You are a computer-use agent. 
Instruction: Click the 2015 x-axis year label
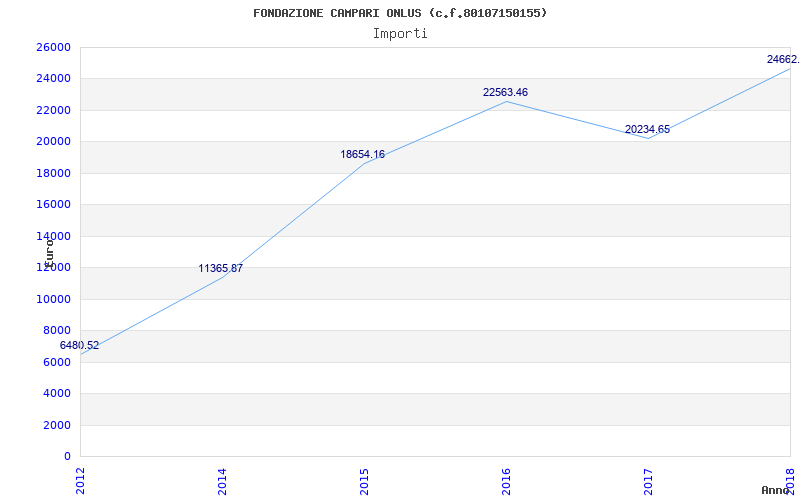point(364,480)
